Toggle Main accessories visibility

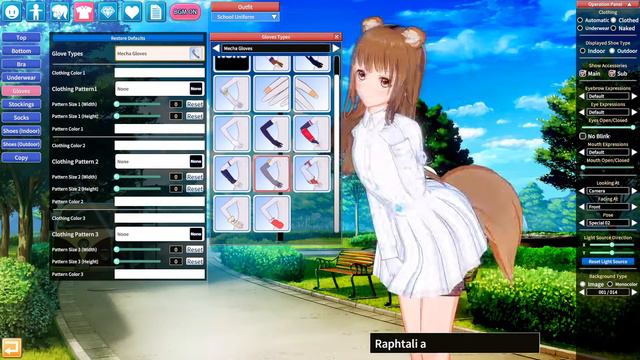click(x=583, y=73)
